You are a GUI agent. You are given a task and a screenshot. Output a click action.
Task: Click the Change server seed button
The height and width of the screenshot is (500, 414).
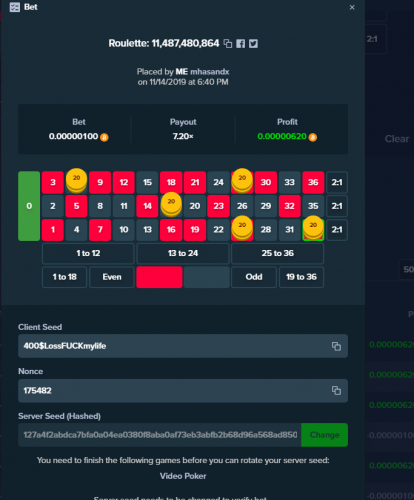point(324,435)
